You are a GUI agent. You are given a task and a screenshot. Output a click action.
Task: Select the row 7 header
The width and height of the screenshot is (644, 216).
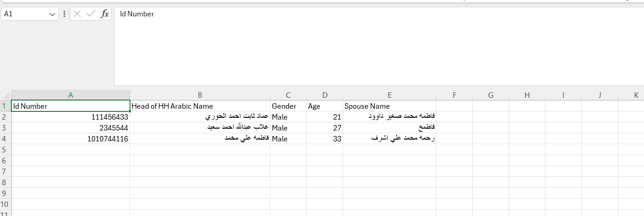[x=5, y=171]
